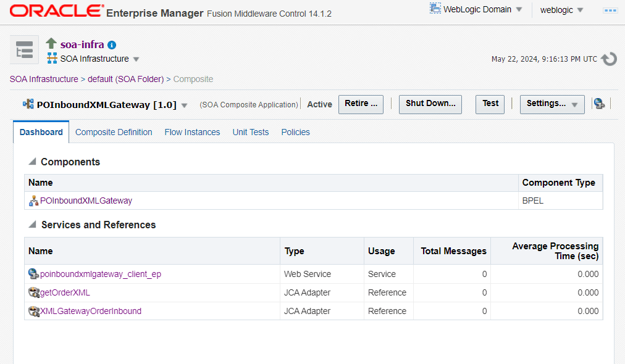
Task: Click the three-dots menu at top right
Action: pyautogui.click(x=610, y=10)
